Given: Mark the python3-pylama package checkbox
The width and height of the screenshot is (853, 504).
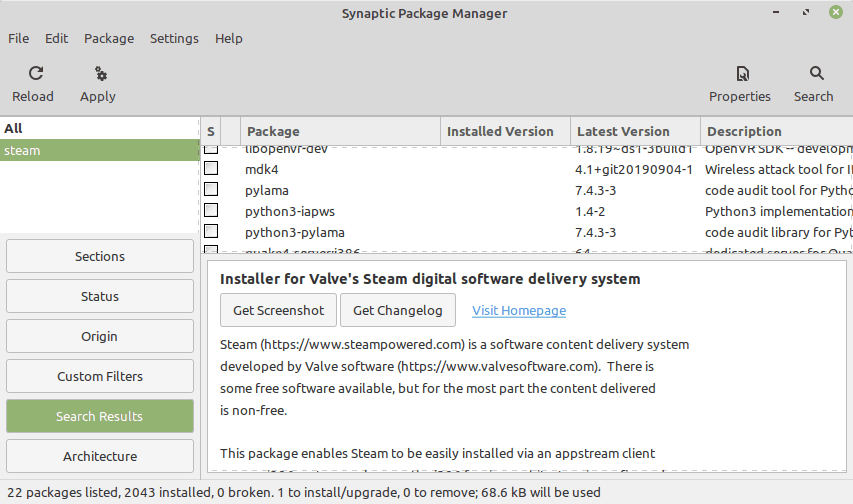Looking at the screenshot, I should (211, 231).
